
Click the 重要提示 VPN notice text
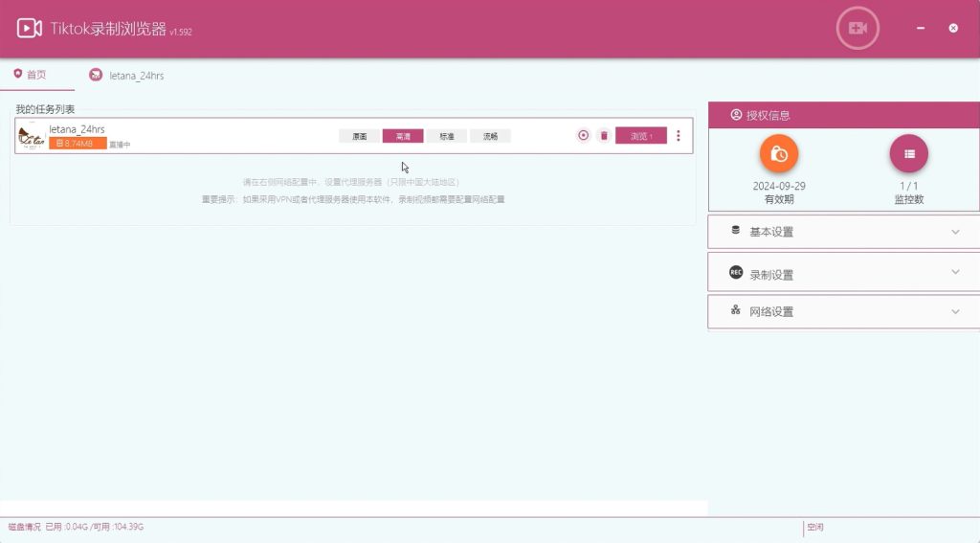(353, 199)
